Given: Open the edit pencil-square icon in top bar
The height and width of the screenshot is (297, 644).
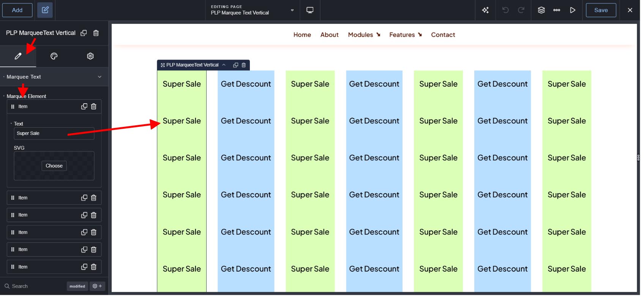Looking at the screenshot, I should [45, 10].
